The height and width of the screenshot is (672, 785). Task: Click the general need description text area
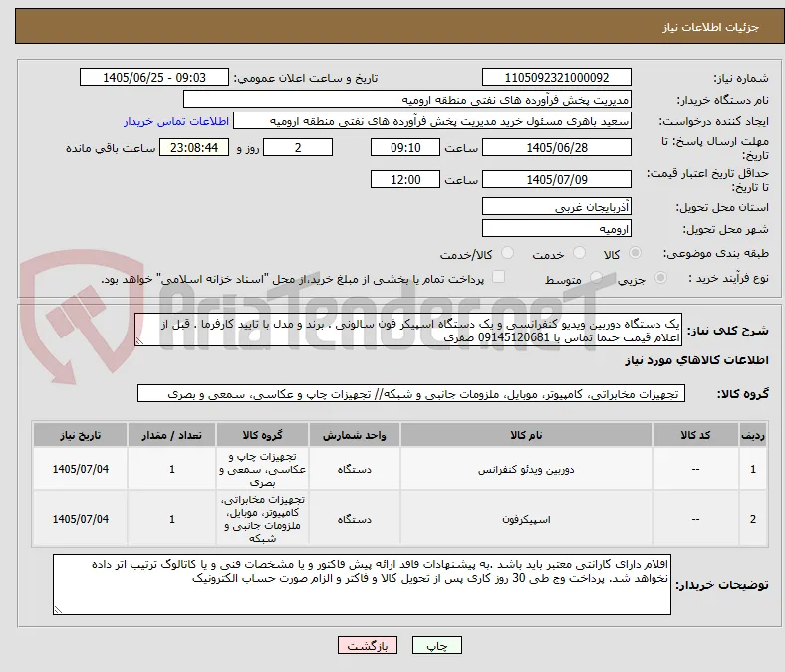[x=408, y=330]
